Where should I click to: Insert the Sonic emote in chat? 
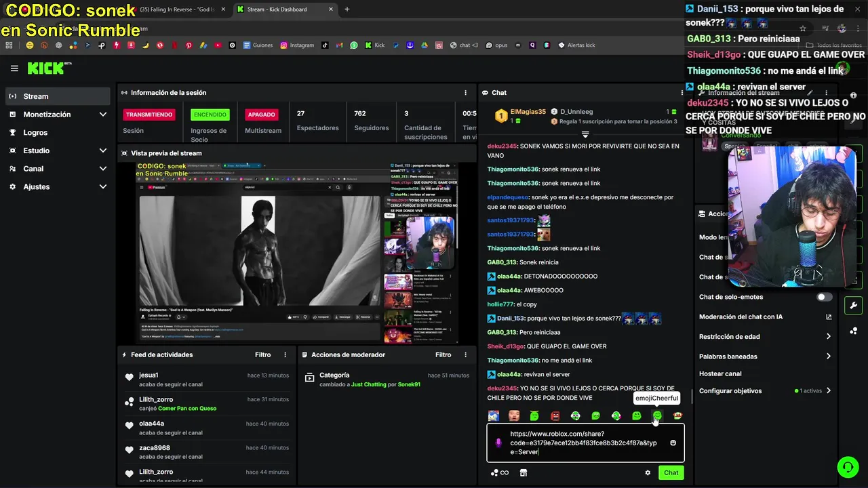tap(494, 415)
